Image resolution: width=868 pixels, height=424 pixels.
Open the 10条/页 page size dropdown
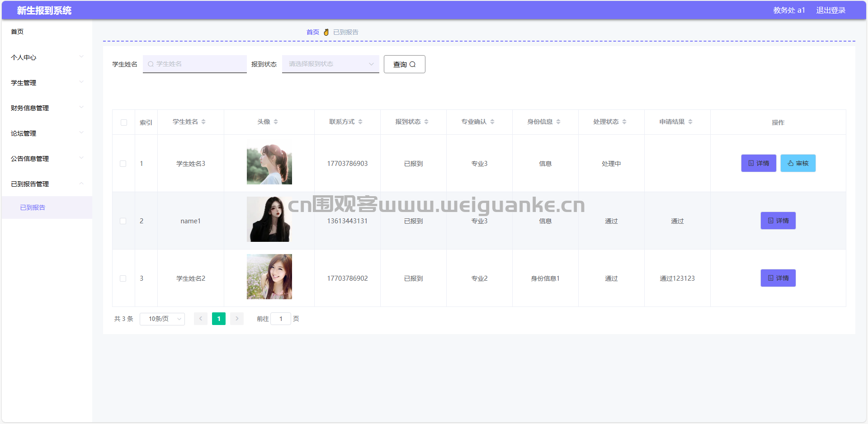click(x=162, y=319)
